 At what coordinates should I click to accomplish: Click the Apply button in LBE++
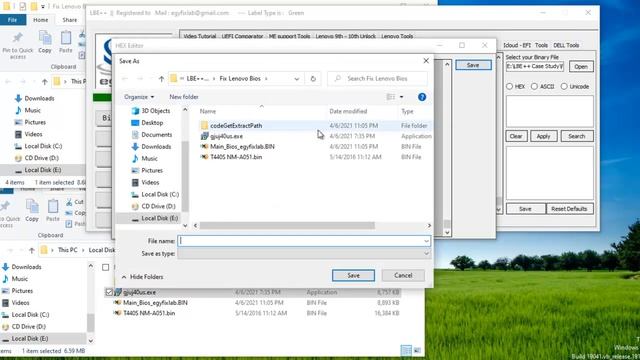tap(544, 136)
